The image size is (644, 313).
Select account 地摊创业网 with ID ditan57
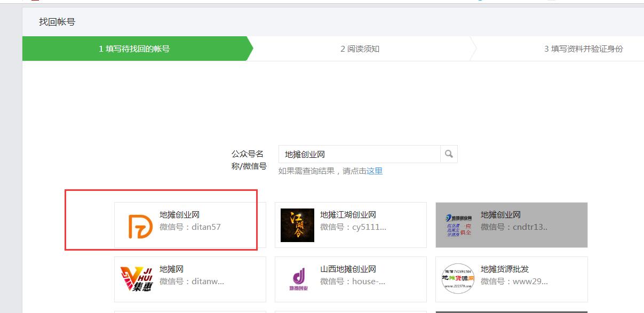coord(190,225)
